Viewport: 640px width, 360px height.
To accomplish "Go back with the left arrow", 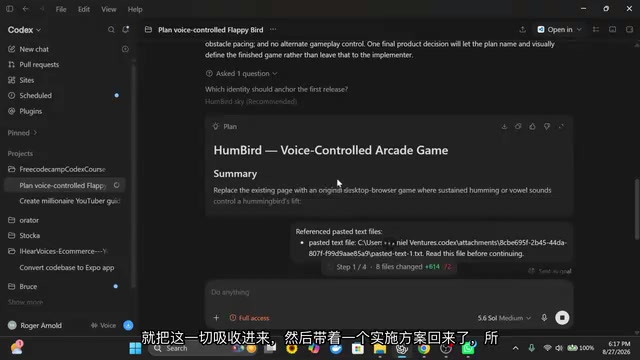I will [25, 9].
